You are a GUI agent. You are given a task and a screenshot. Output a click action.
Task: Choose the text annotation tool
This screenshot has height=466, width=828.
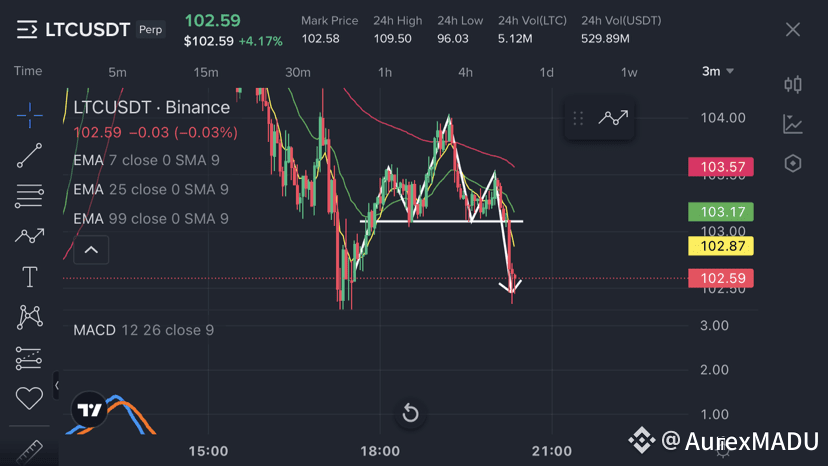tap(30, 277)
